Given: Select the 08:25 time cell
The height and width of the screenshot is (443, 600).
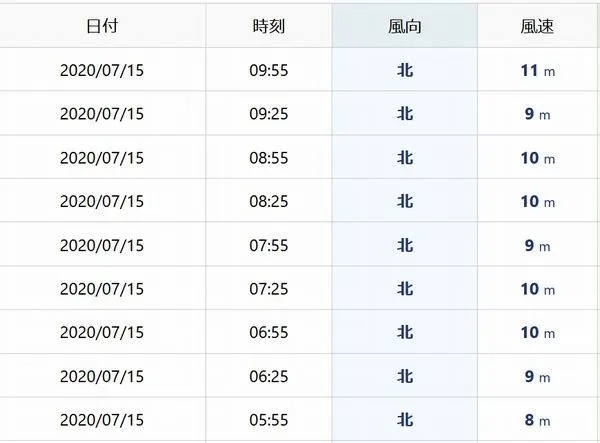Looking at the screenshot, I should pos(269,202).
